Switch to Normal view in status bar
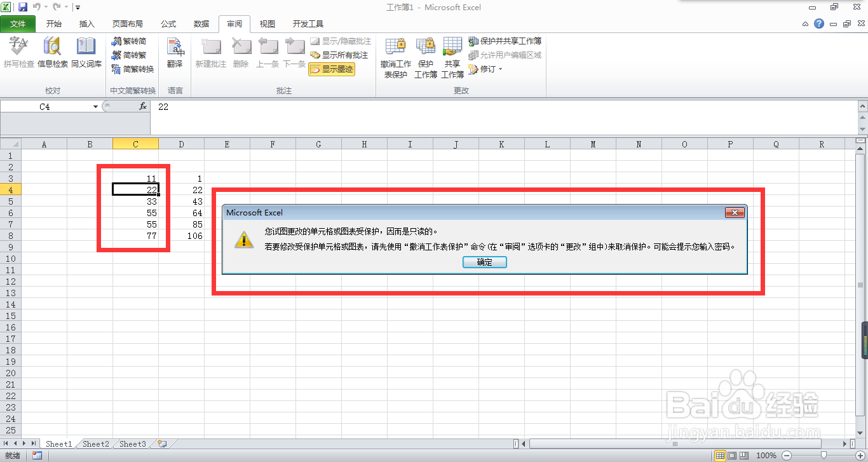Image resolution: width=868 pixels, height=462 pixels. 721,455
